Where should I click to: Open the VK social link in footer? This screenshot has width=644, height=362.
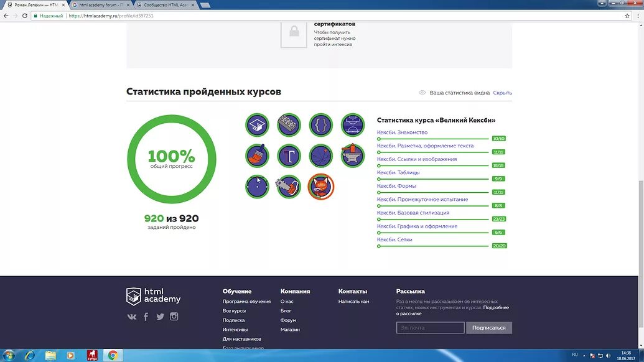(132, 317)
